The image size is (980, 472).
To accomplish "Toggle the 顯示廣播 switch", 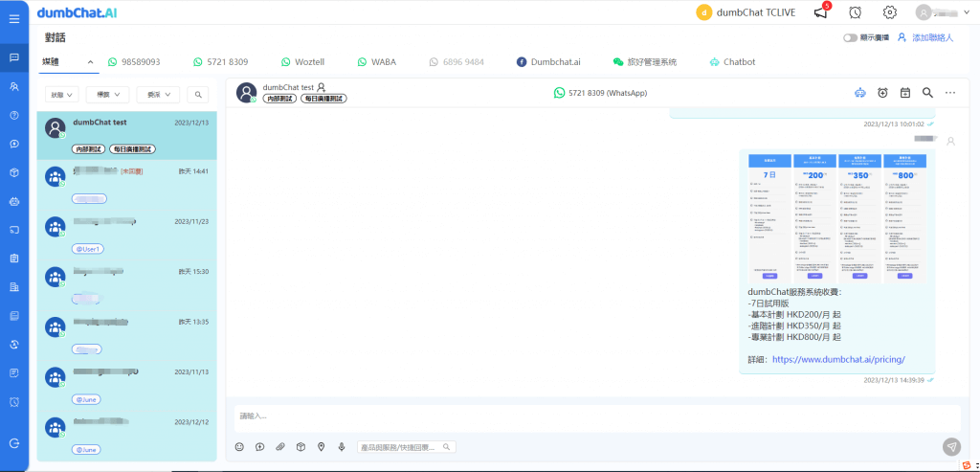I will (850, 37).
